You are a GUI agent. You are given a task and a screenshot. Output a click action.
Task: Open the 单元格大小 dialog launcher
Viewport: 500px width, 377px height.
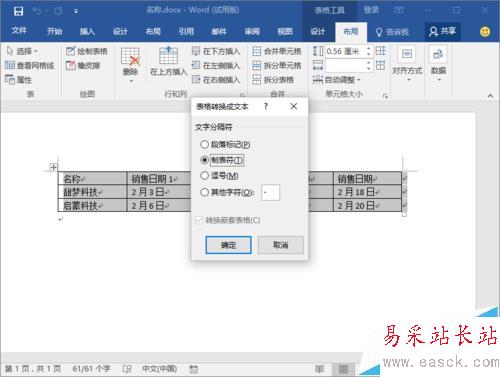tap(385, 96)
